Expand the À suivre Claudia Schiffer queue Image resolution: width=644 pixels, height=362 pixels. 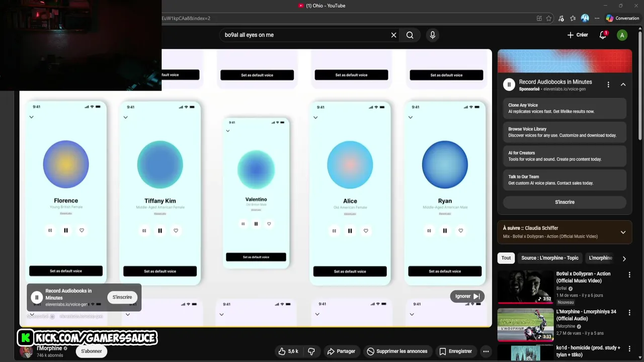tap(623, 232)
